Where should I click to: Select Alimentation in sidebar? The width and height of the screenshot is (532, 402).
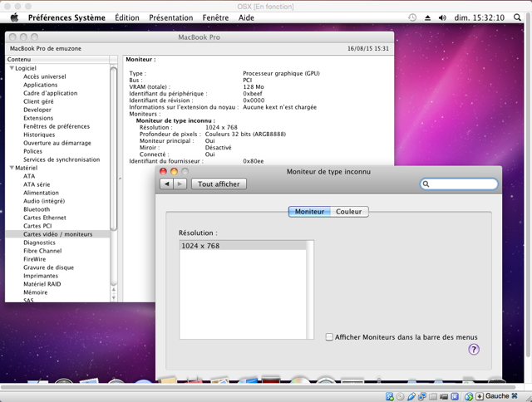coord(41,193)
